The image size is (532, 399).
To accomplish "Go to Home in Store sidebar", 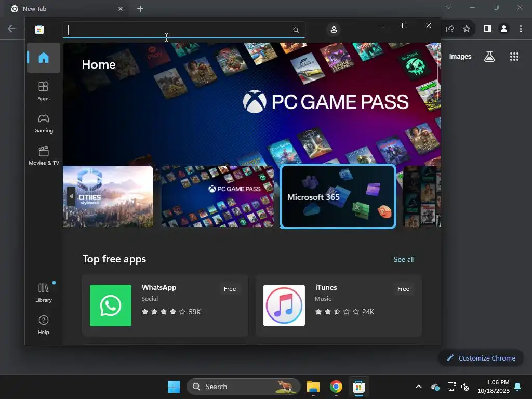I will 44,58.
